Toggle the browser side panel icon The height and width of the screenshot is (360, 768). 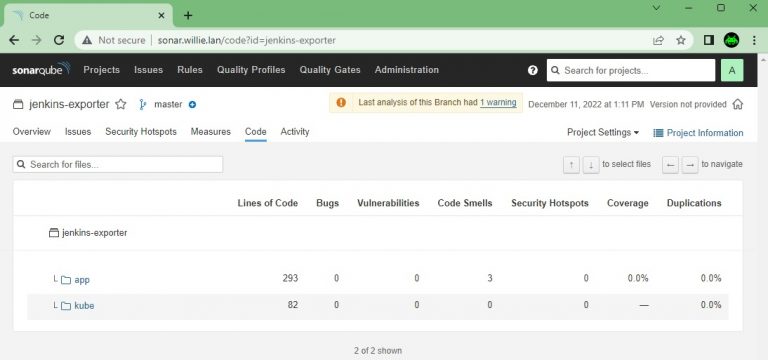click(709, 40)
